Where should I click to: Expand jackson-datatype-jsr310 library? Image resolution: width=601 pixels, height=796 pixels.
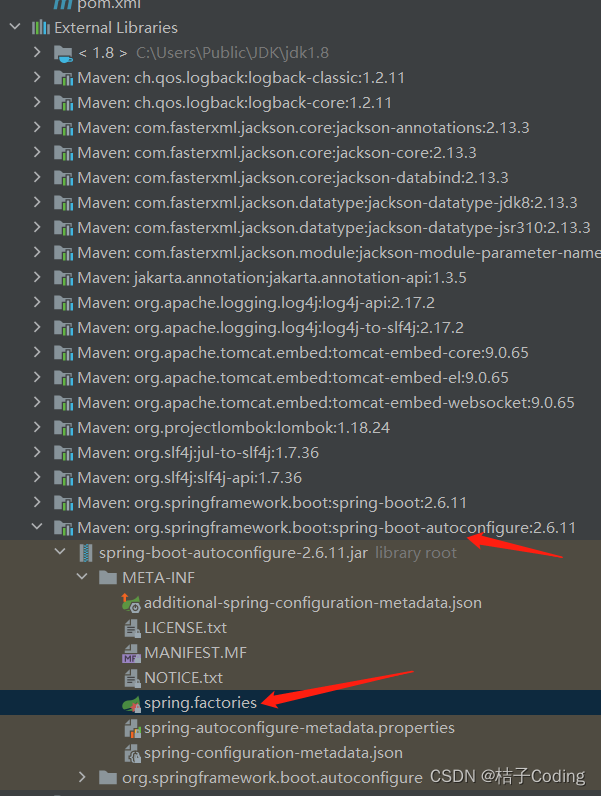[x=37, y=227]
